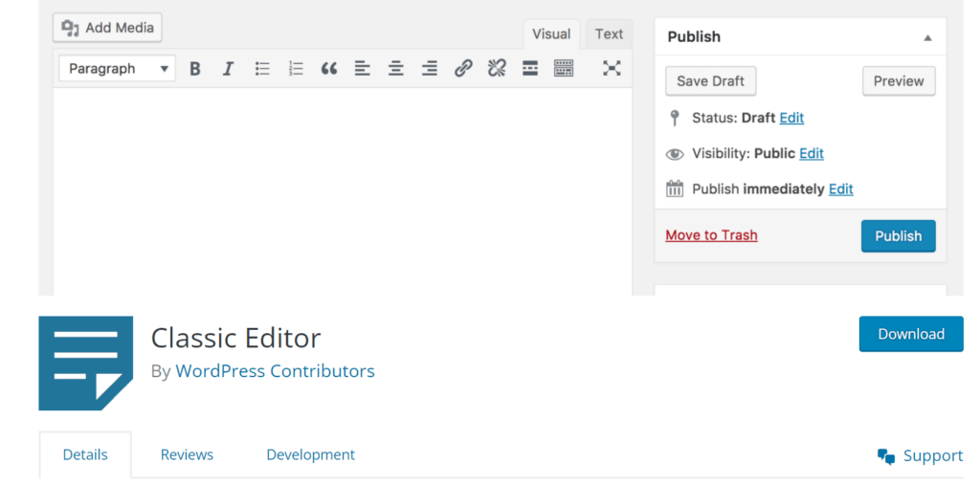Image resolution: width=980 pixels, height=486 pixels.
Task: Enter distraction-free fullscreen mode
Action: [612, 69]
